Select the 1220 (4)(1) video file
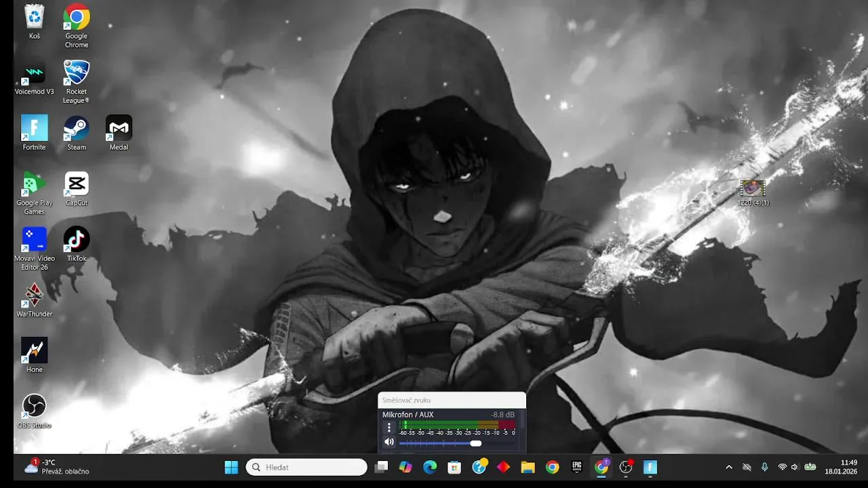 coord(753,192)
